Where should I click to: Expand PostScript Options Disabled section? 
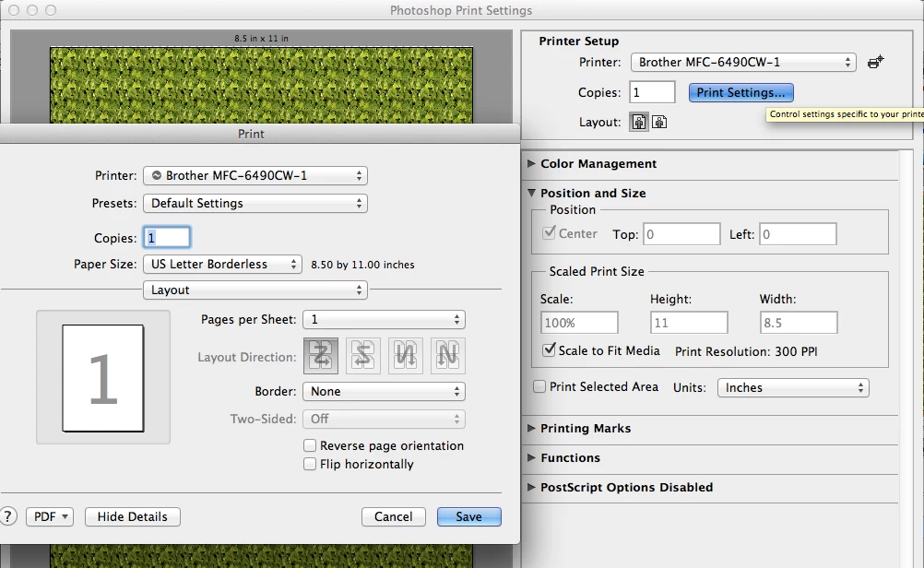531,487
